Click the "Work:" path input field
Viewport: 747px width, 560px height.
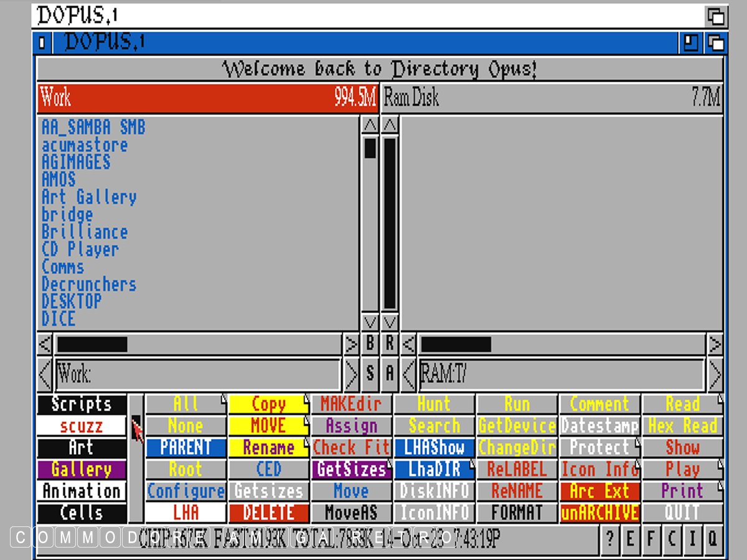tap(198, 375)
